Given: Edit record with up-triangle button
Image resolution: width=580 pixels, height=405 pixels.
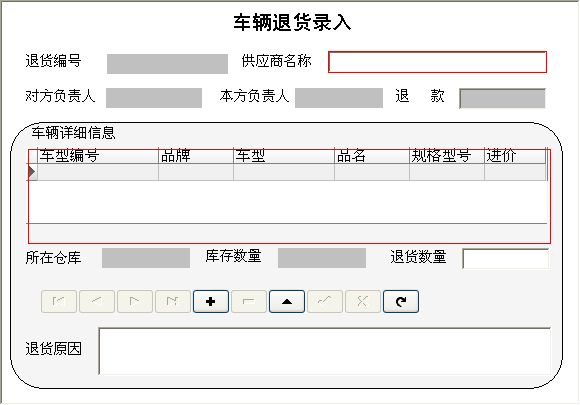Looking at the screenshot, I should (x=287, y=301).
